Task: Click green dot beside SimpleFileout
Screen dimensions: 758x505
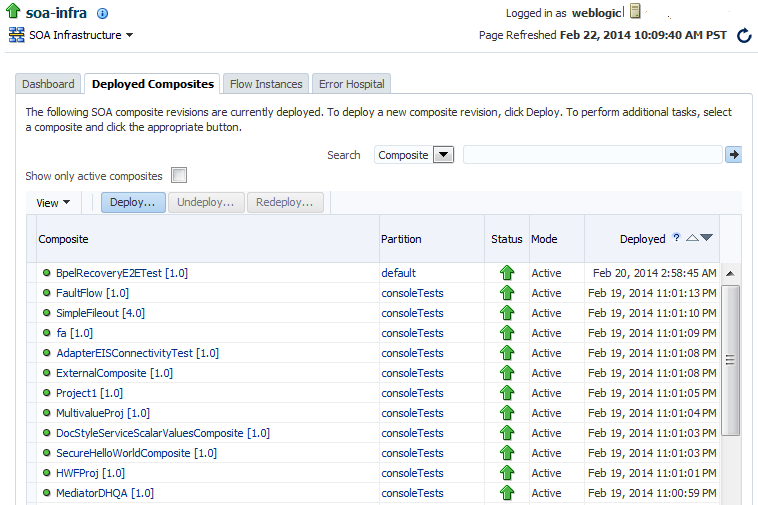Action: pos(46,312)
